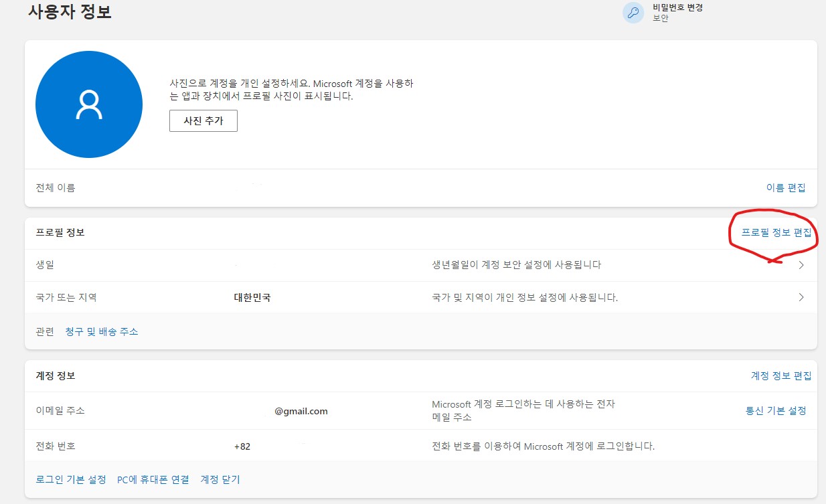Open the 로그인 기본 설정 link
The height and width of the screenshot is (504, 826).
(x=71, y=480)
